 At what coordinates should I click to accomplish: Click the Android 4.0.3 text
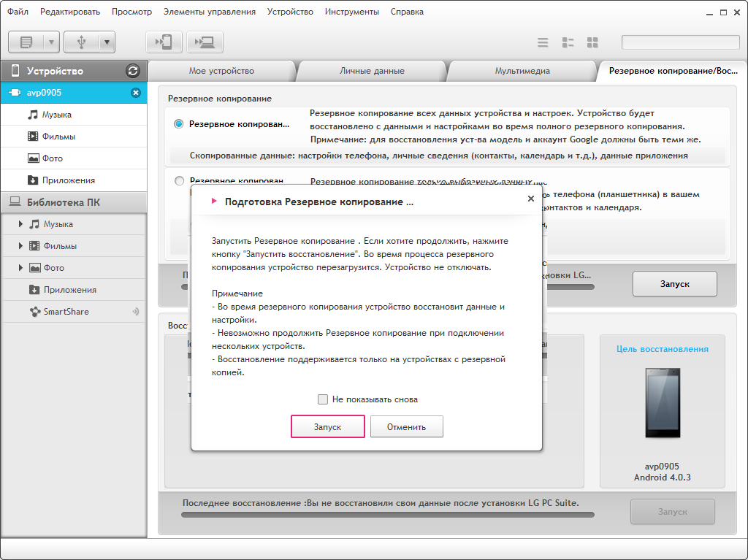coord(662,477)
